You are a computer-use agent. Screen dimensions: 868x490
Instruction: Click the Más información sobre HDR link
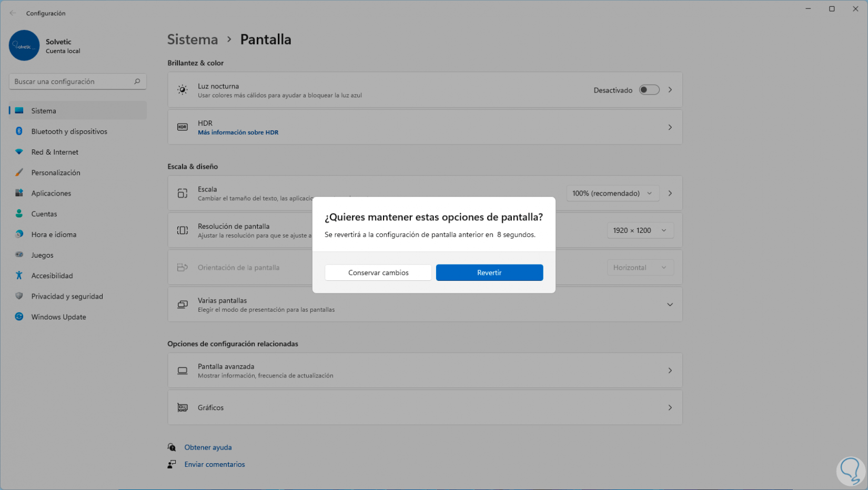pyautogui.click(x=238, y=132)
